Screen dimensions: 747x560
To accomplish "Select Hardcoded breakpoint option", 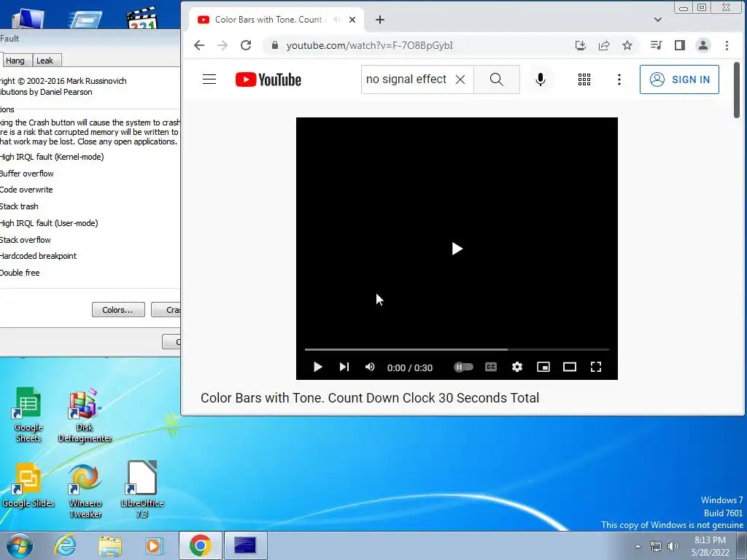I will [38, 256].
